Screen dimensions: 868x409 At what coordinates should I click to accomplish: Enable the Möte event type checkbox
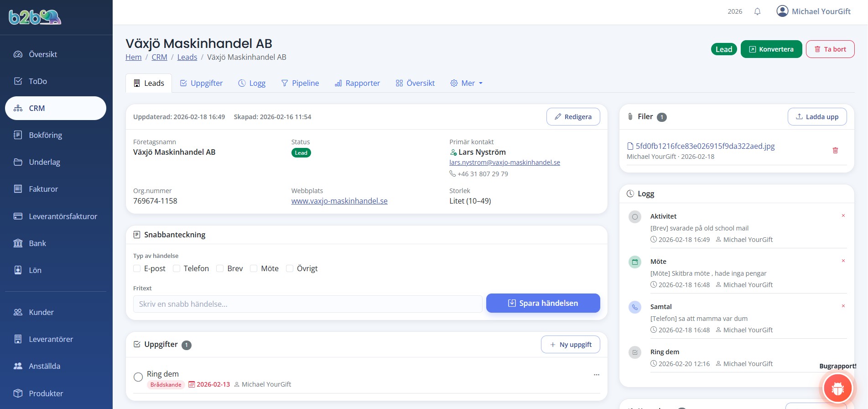(x=254, y=268)
